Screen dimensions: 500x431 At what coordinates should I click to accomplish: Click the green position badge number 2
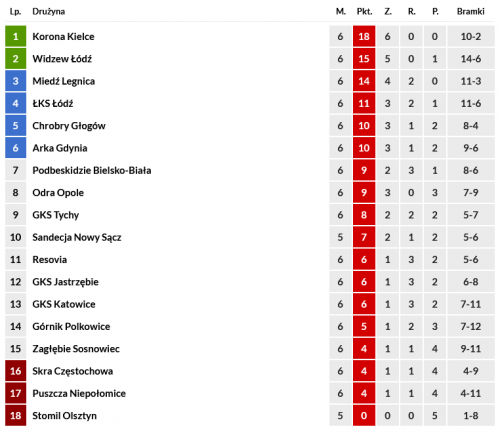15,59
